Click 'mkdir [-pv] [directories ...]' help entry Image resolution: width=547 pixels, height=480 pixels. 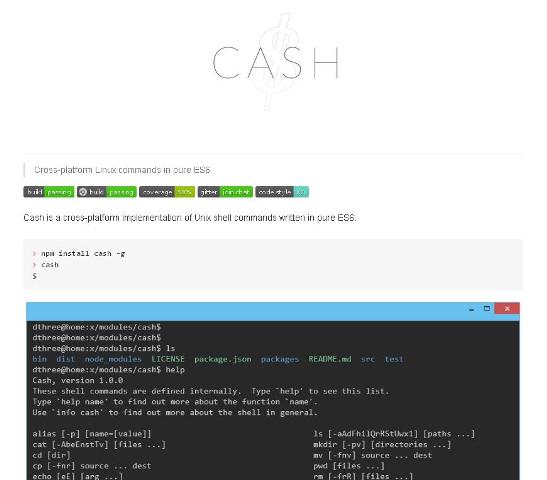click(382, 444)
